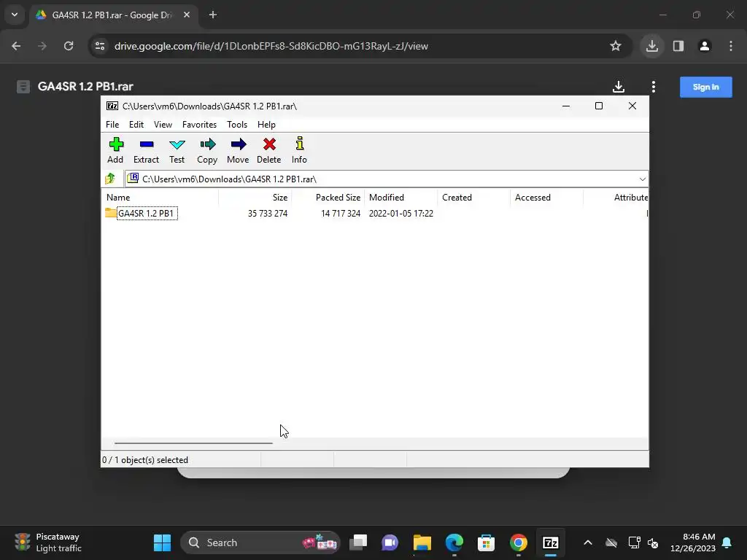Run the Test tool on the archive

(x=177, y=150)
